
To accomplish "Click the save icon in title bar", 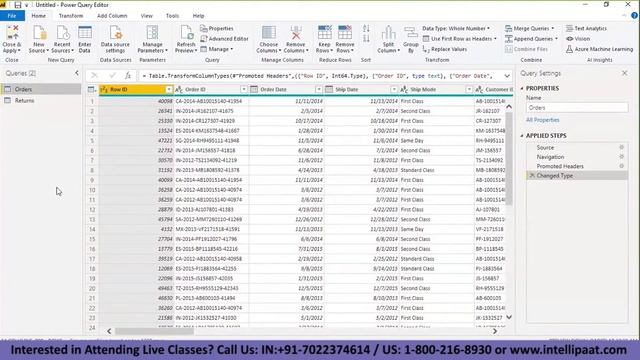I will click(x=18, y=5).
